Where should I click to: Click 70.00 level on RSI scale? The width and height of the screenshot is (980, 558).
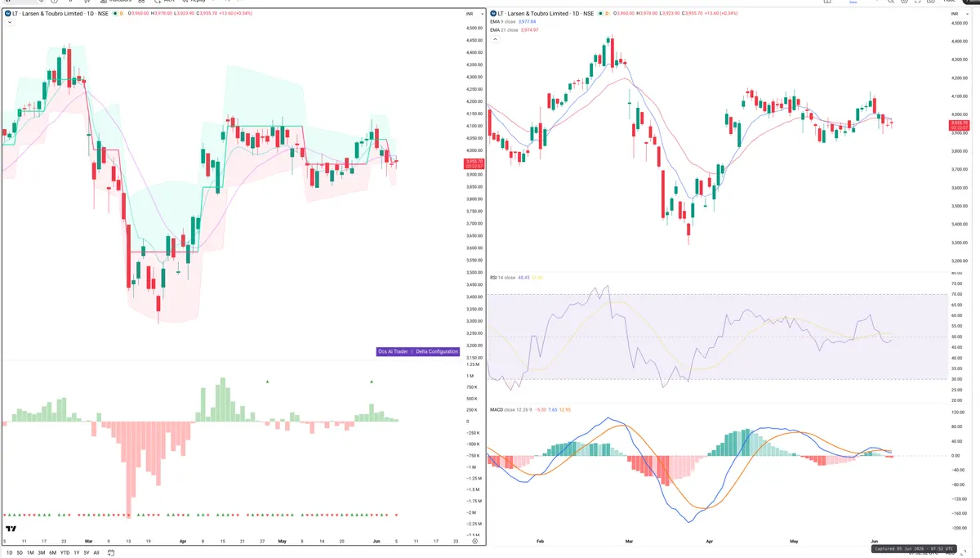tap(957, 294)
